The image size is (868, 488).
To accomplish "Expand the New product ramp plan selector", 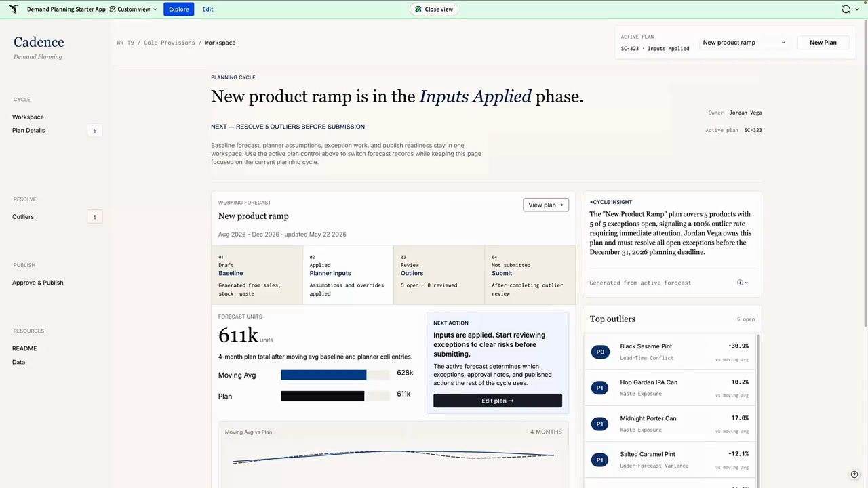I will tap(744, 43).
